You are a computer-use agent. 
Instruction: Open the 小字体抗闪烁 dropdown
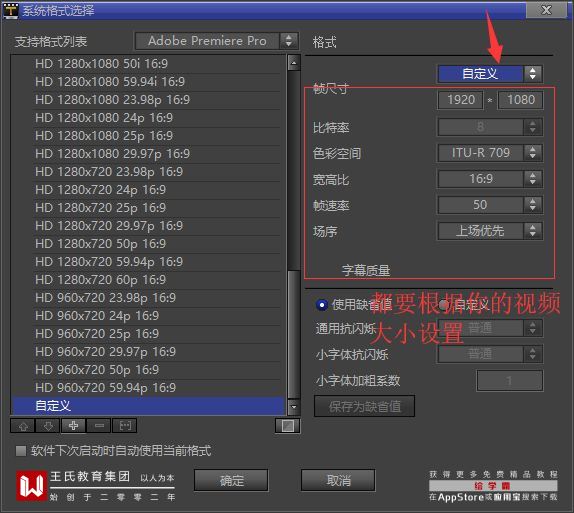pyautogui.click(x=489, y=354)
